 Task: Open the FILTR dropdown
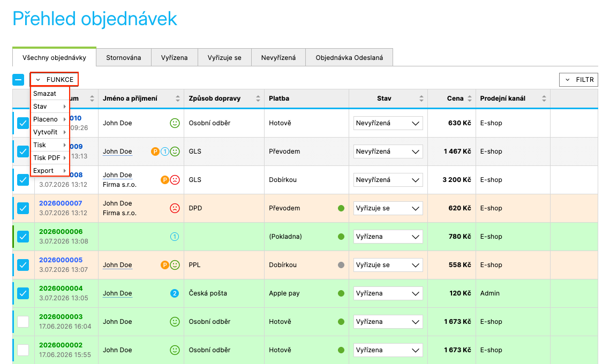tap(578, 80)
